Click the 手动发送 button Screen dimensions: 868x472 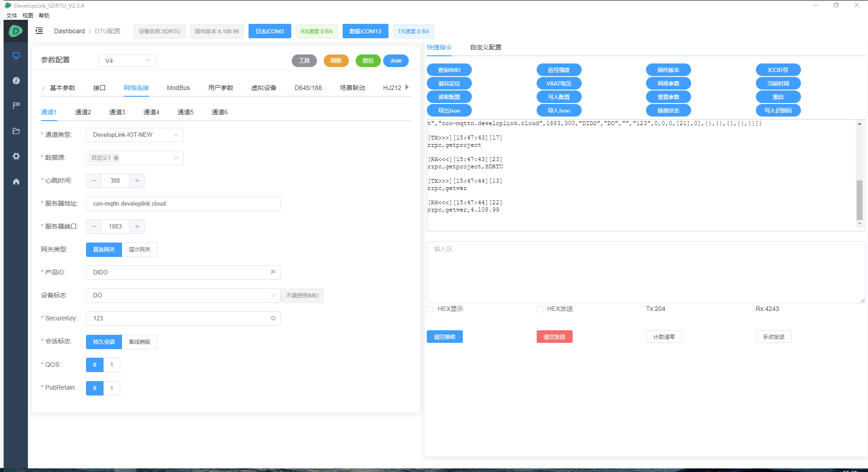click(773, 337)
